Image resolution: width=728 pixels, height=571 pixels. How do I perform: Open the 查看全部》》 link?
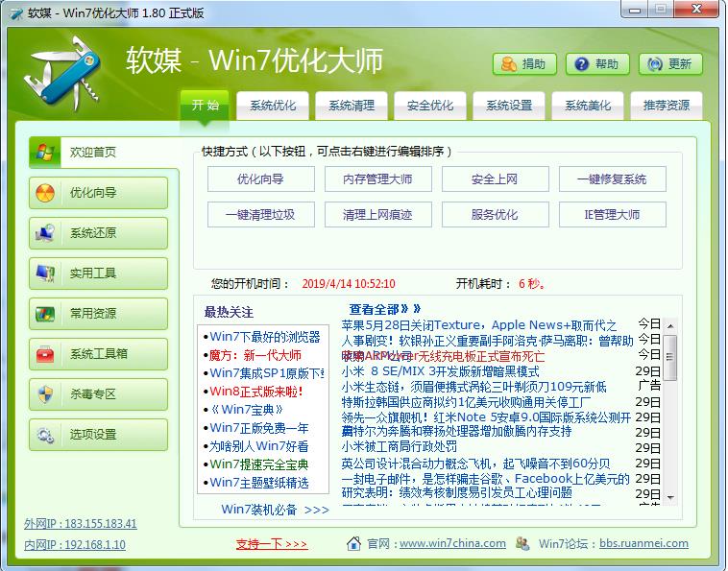(x=385, y=309)
